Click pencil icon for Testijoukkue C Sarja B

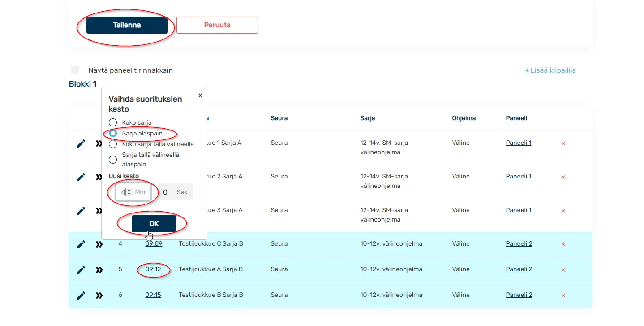(x=81, y=244)
